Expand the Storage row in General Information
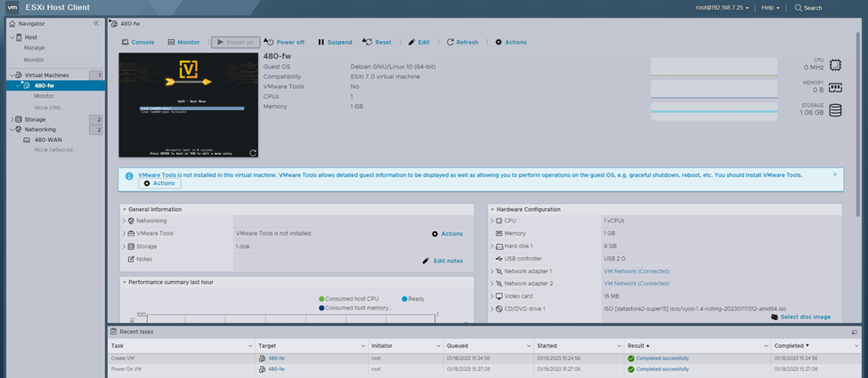This screenshot has height=378, width=868. (124, 246)
